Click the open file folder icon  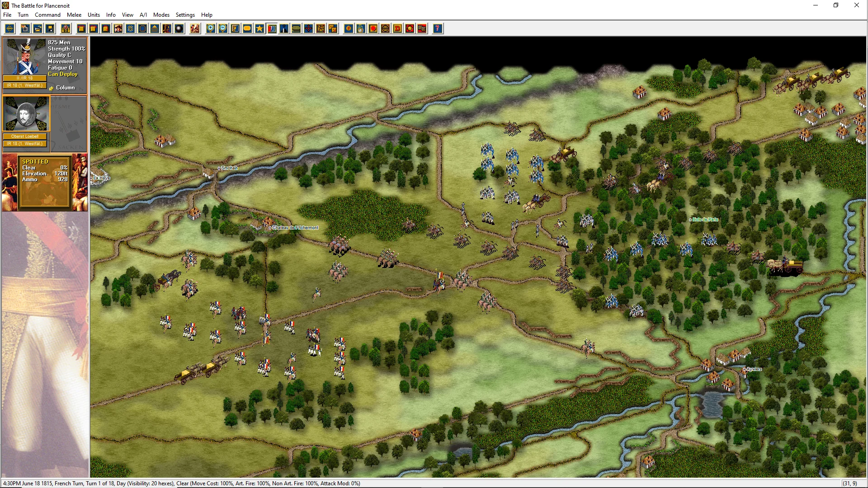tap(38, 29)
